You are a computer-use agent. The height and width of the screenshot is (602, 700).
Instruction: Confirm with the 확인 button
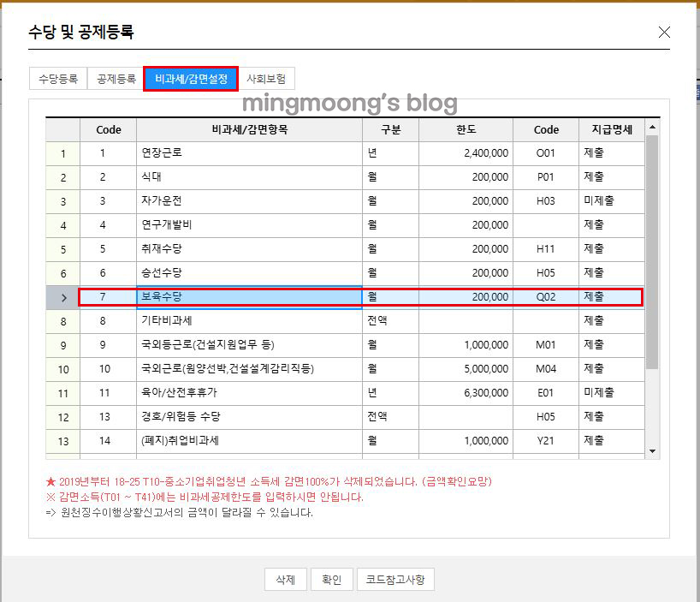(332, 579)
